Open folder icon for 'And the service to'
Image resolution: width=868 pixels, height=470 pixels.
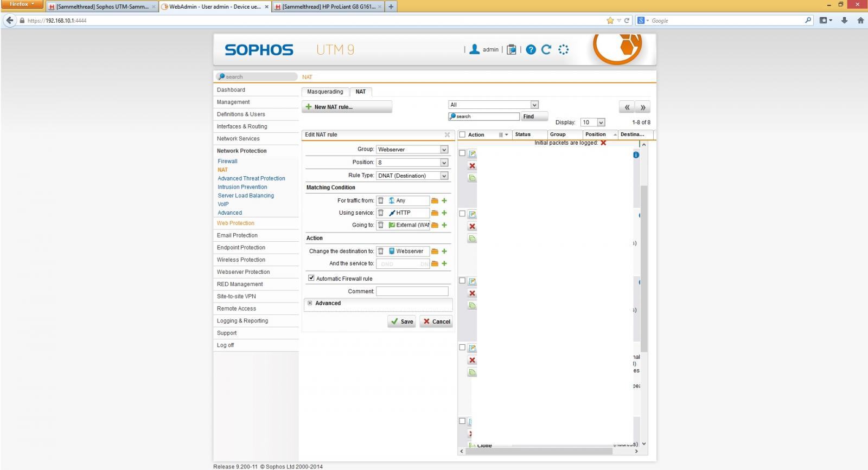click(435, 263)
